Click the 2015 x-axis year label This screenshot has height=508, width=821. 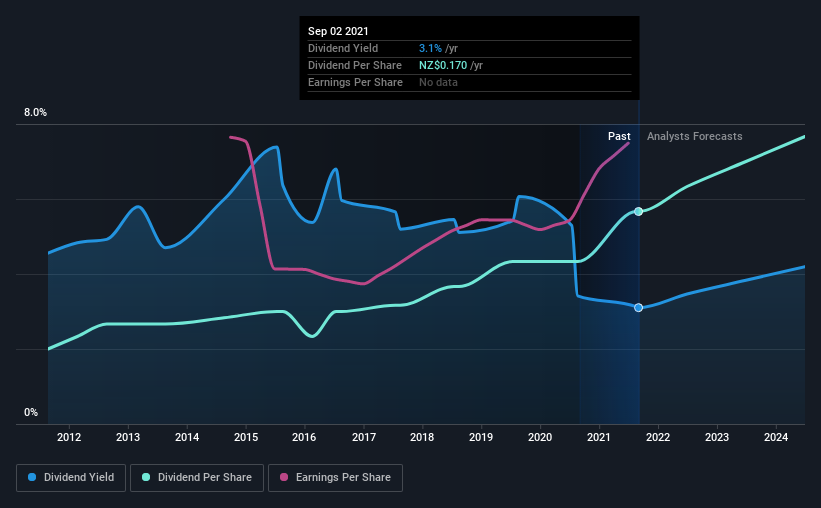pyautogui.click(x=246, y=437)
